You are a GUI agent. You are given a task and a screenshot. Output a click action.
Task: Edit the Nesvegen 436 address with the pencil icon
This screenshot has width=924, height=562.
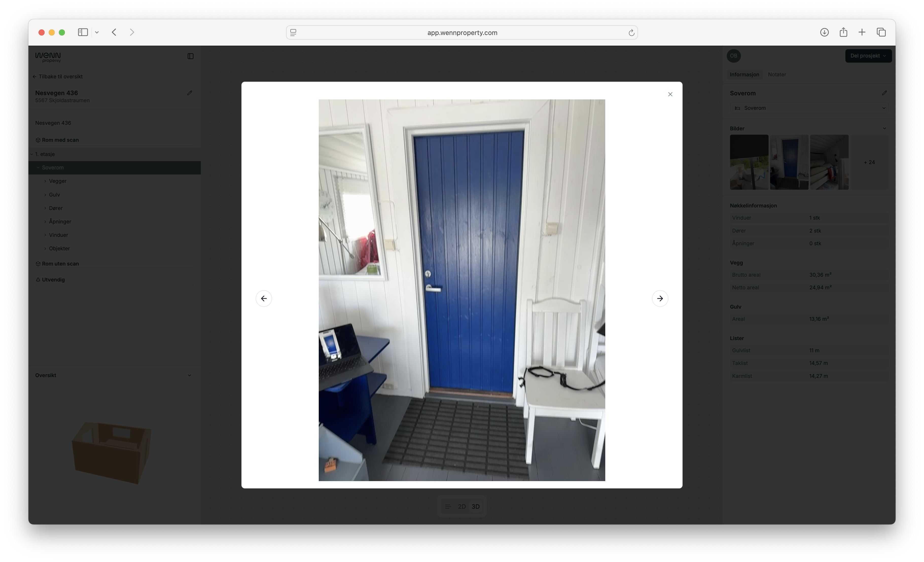coord(190,93)
